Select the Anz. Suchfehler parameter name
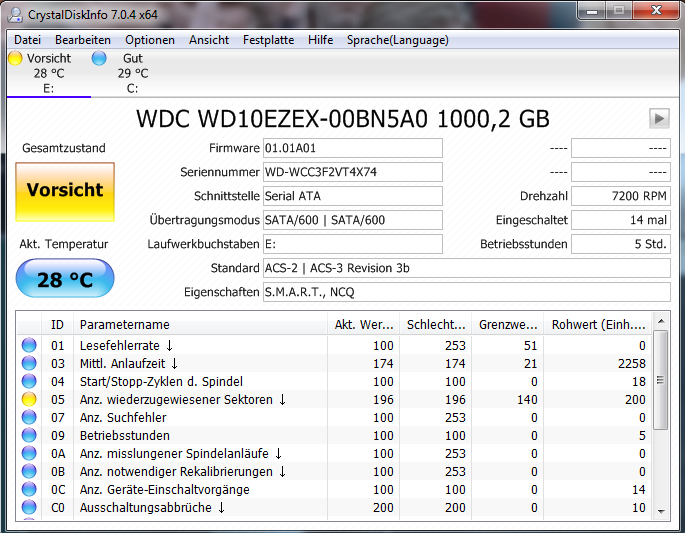The width and height of the screenshot is (685, 533). (x=123, y=417)
